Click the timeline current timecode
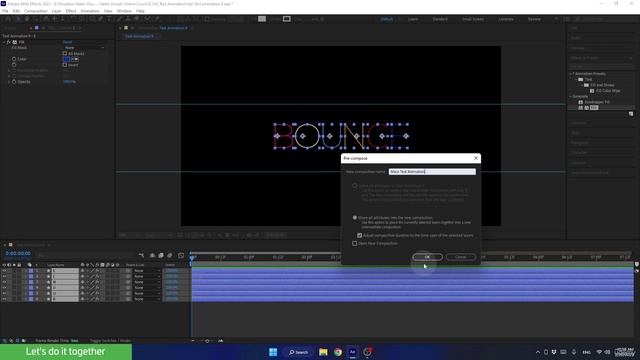640x360 pixels. tap(18, 253)
